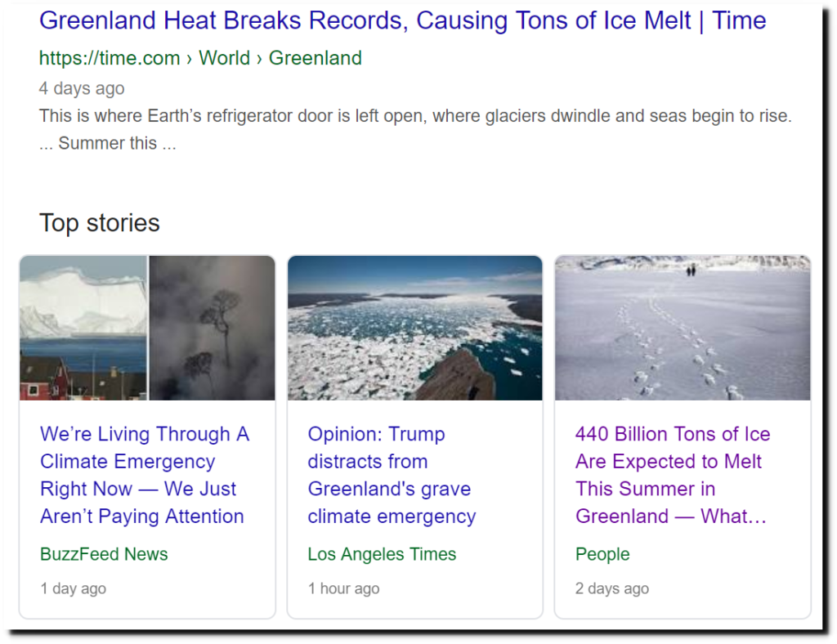Click the People source label
Viewport: 837px width, 644px height.
tap(602, 554)
